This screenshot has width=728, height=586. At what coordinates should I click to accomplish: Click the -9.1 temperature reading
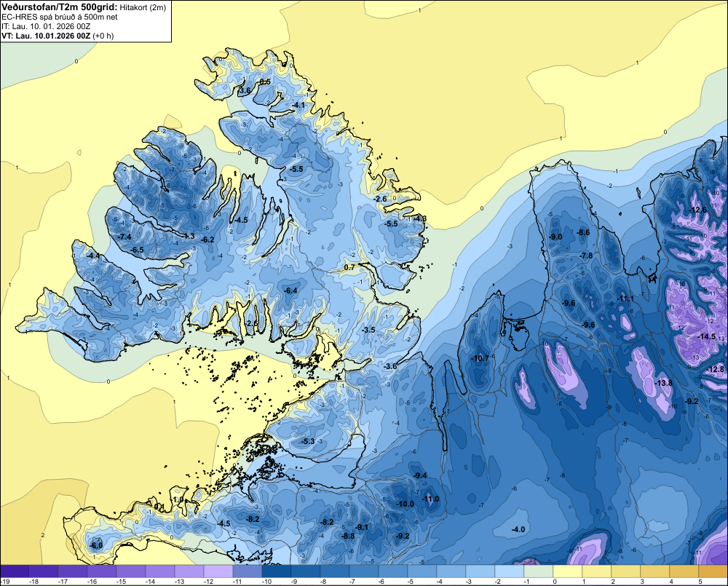pyautogui.click(x=362, y=527)
